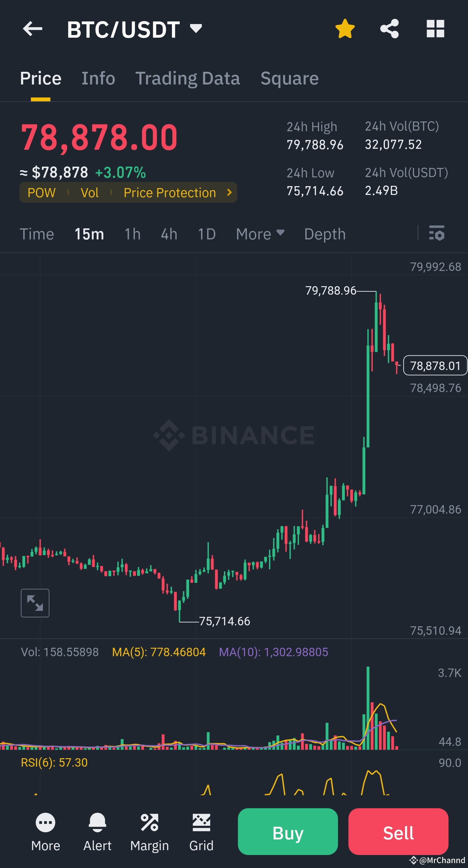Open the share options
This screenshot has height=868, width=468.
[x=390, y=29]
